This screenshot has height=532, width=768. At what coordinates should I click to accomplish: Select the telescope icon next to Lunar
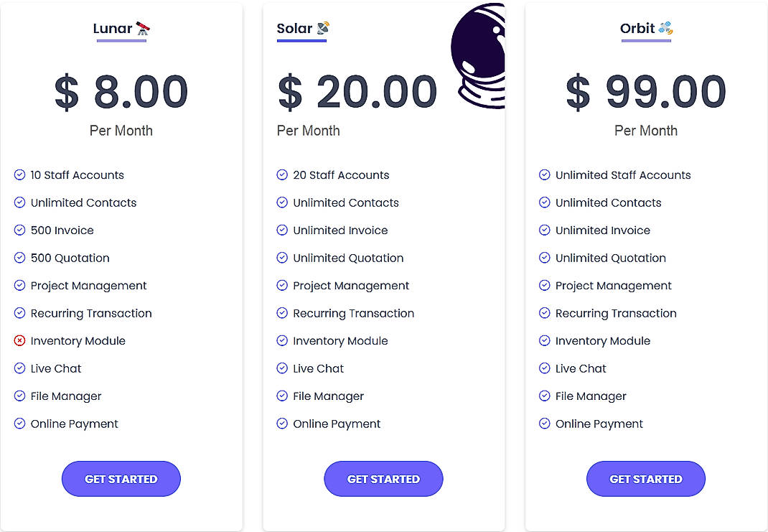143,27
